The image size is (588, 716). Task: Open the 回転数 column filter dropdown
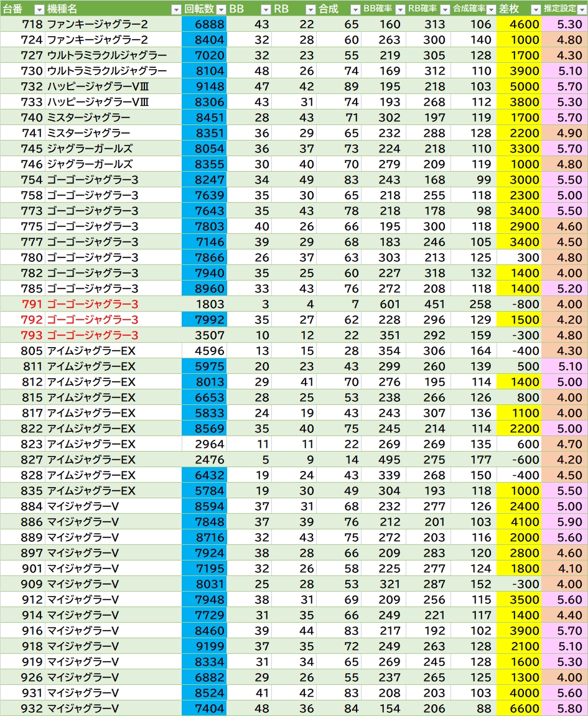221,9
